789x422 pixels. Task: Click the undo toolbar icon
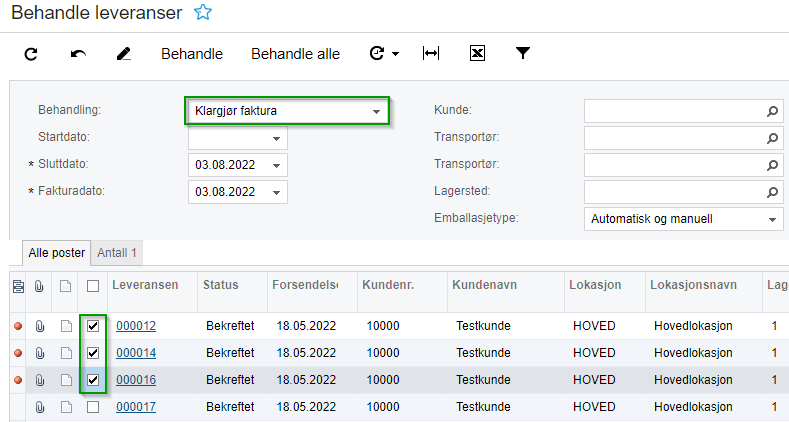(x=78, y=54)
